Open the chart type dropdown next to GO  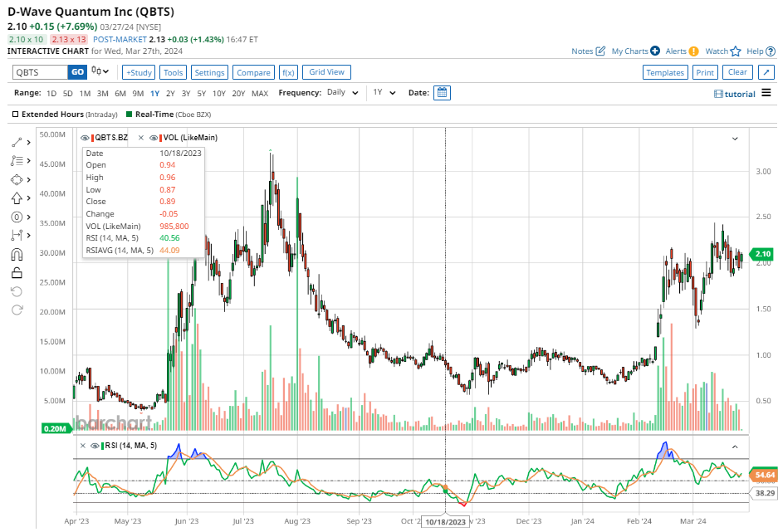click(x=100, y=71)
